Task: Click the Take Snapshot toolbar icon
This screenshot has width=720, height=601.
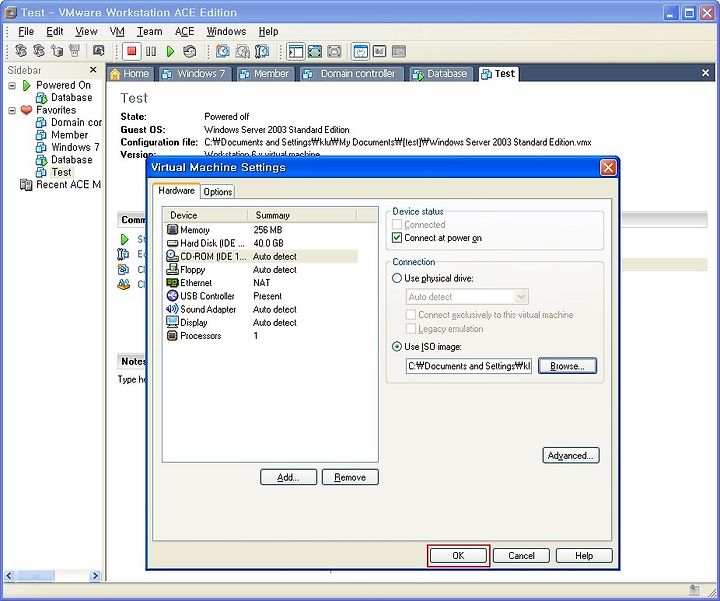Action: pyautogui.click(x=223, y=51)
